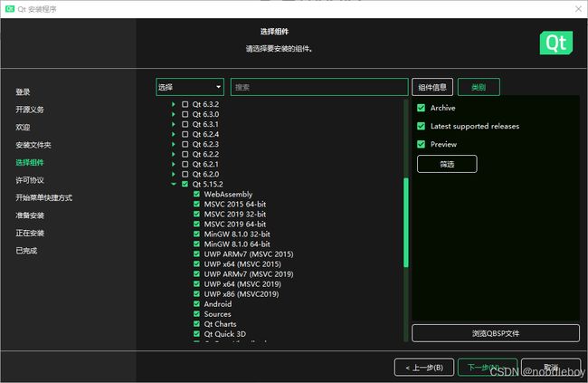This screenshot has height=383, width=588.
Task: Expand the Qt 6.2.4 tree node
Action: [x=174, y=134]
